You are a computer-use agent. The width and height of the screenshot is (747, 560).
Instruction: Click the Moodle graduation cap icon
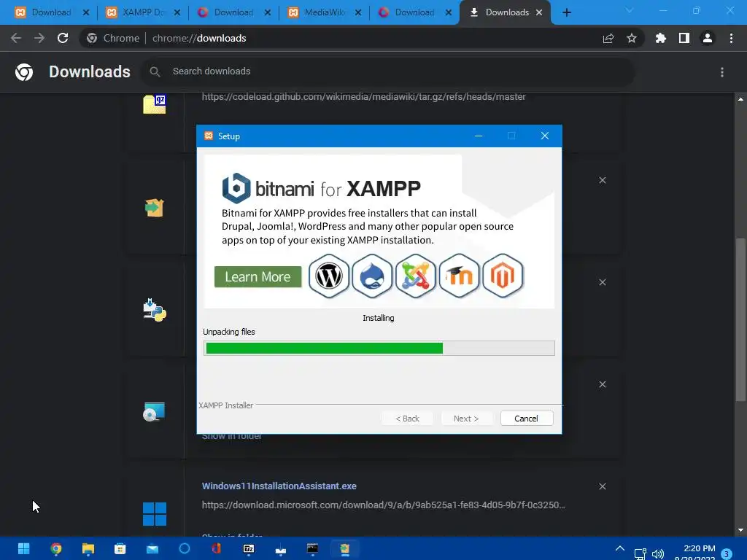[459, 276]
